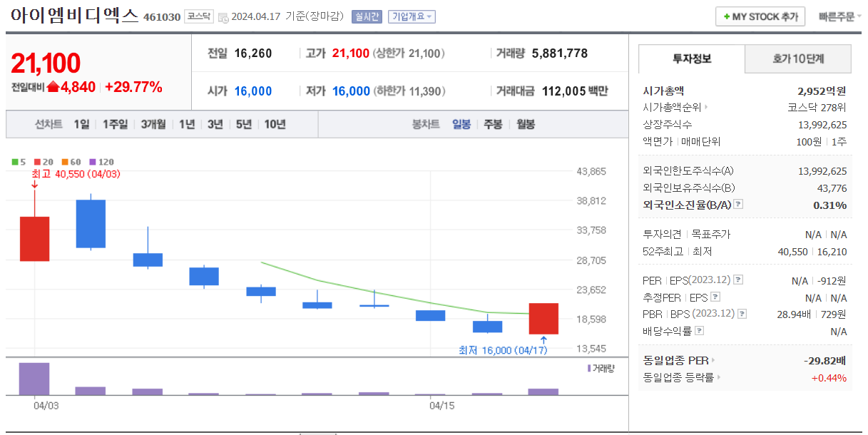Click the red up-arrow next to 4,840
This screenshot has width=868, height=435.
[53, 87]
